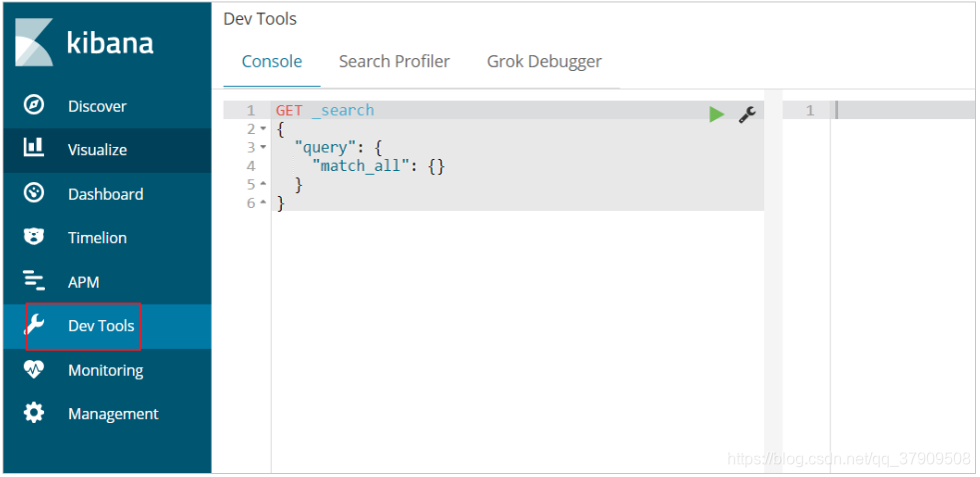
Task: Click the Kibana logo
Action: 84,43
